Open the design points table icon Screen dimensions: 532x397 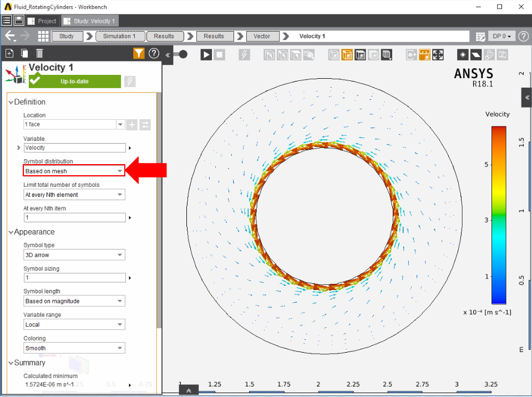[x=480, y=36]
